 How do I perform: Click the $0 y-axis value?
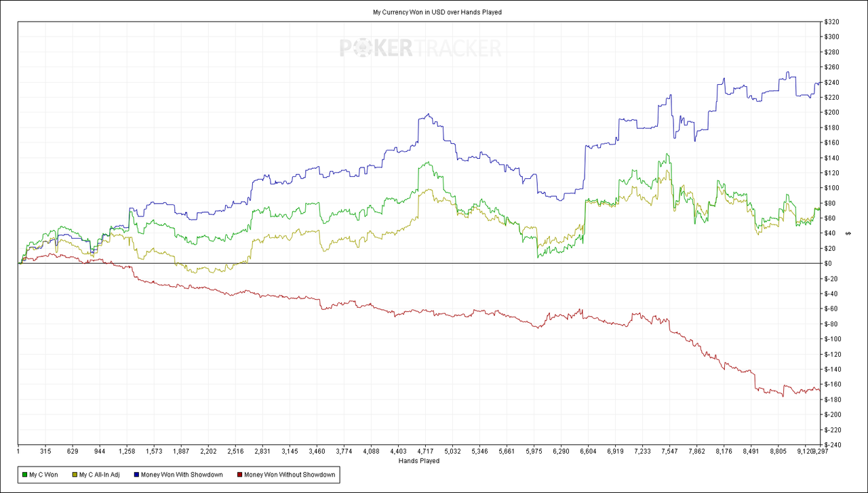[x=827, y=264]
